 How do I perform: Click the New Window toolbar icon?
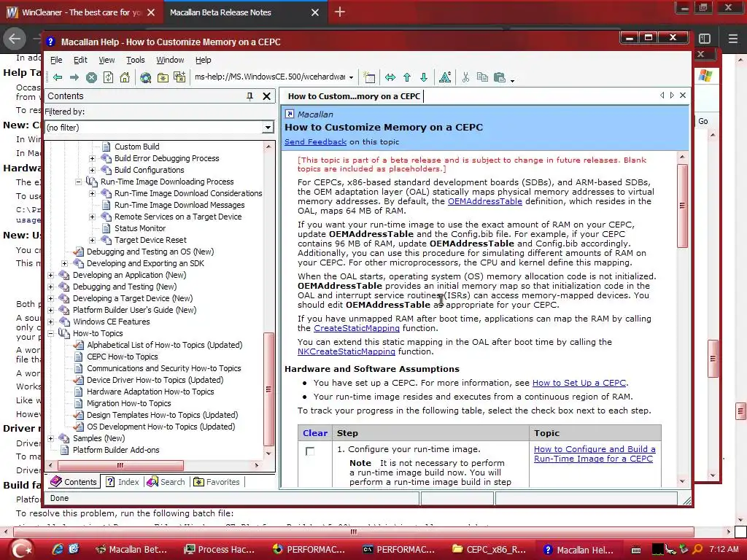(x=369, y=77)
